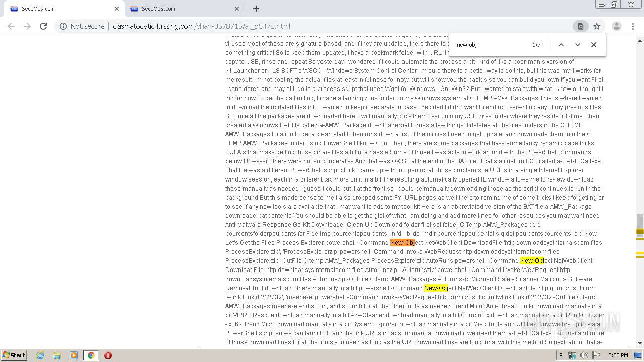This screenshot has width=644, height=362.
Task: View site information (Not secure)
Action: [x=82, y=26]
